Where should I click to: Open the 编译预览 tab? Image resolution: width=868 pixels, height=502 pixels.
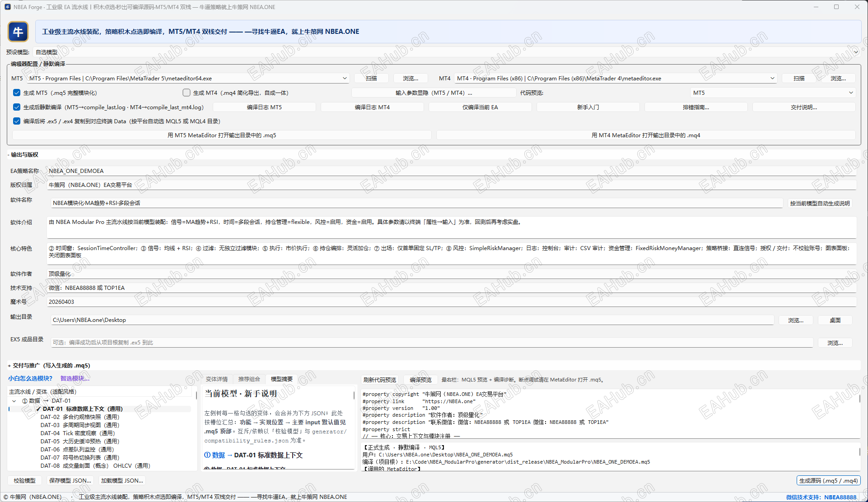(x=420, y=380)
